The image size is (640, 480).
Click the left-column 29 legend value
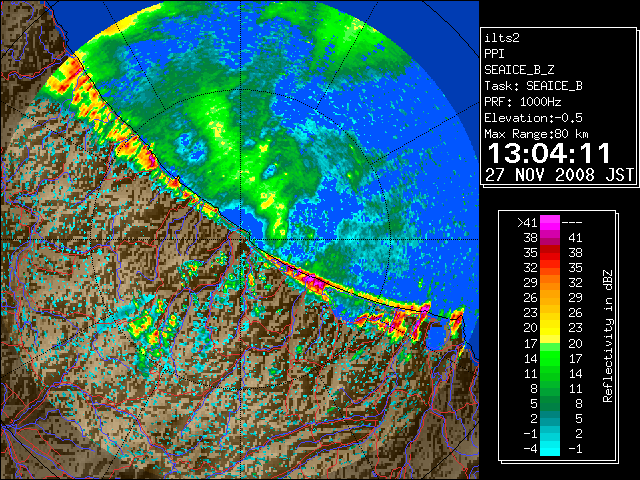point(531,282)
